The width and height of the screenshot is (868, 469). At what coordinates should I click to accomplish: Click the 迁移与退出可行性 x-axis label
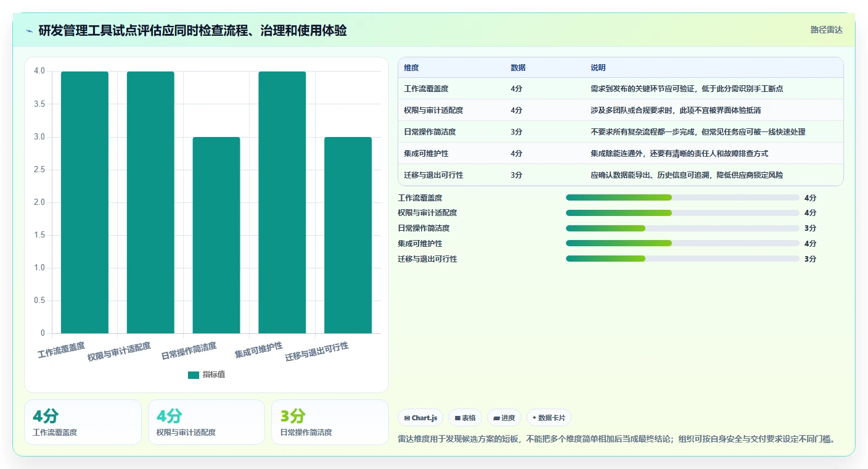(x=317, y=352)
